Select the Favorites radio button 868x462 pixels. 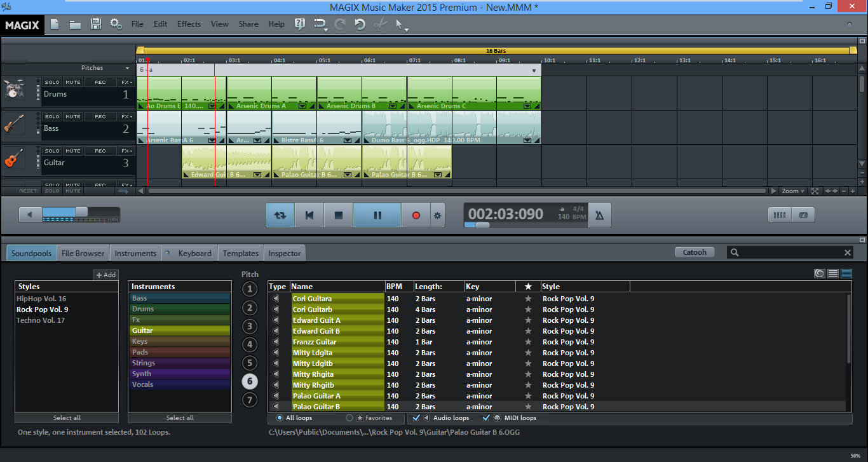(349, 418)
